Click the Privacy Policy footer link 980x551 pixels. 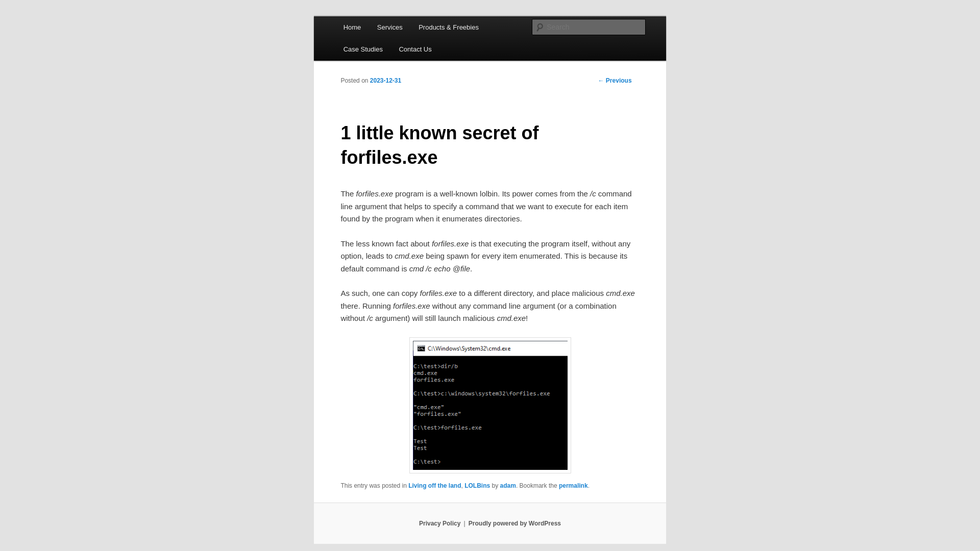tap(439, 523)
